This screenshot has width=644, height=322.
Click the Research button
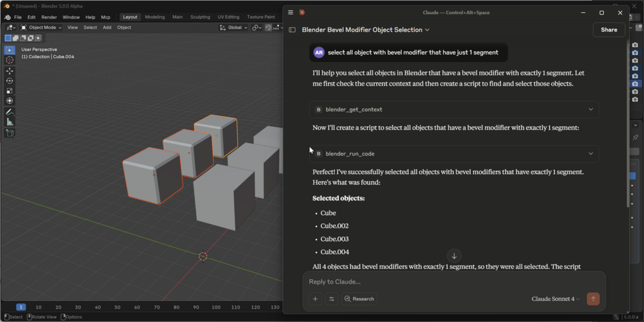pos(359,299)
